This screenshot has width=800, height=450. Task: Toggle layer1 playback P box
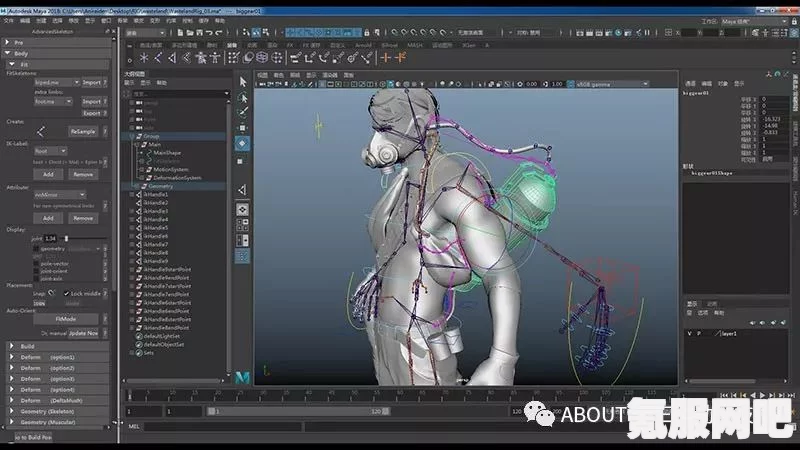(x=699, y=333)
